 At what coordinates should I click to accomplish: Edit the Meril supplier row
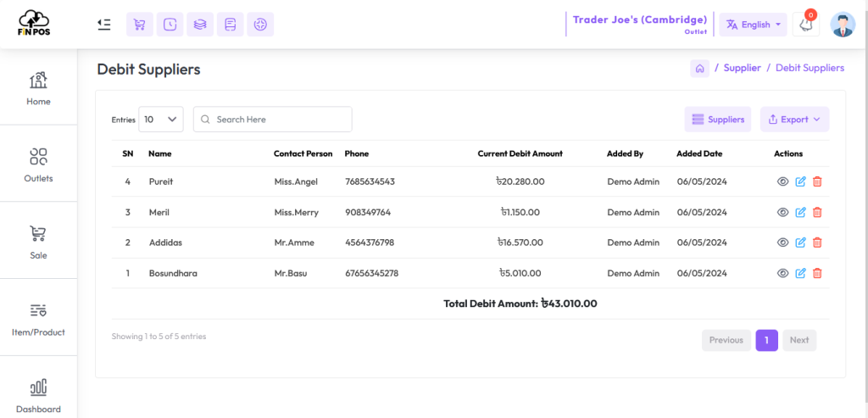(x=800, y=212)
